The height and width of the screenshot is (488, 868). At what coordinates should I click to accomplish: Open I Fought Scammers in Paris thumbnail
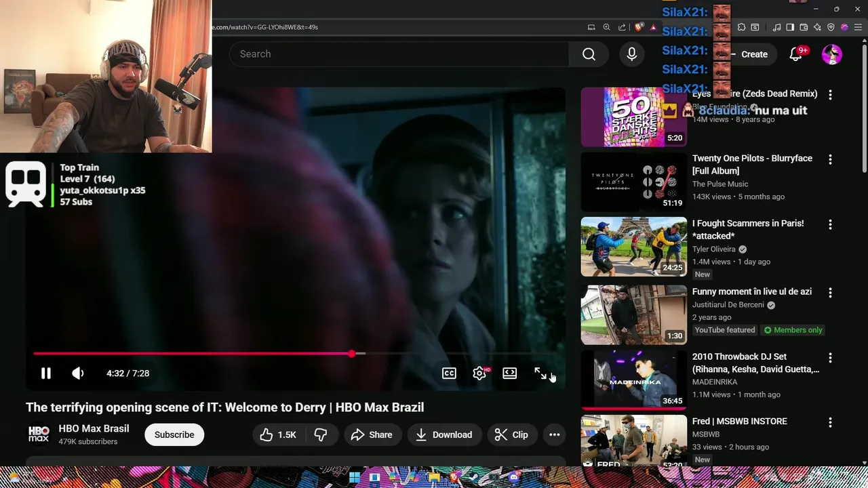(633, 247)
